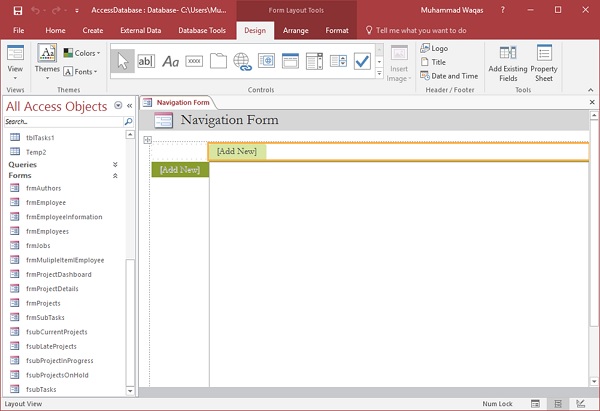The width and height of the screenshot is (600, 411).
Task: Click the Save icon in the title bar
Action: pos(18,10)
